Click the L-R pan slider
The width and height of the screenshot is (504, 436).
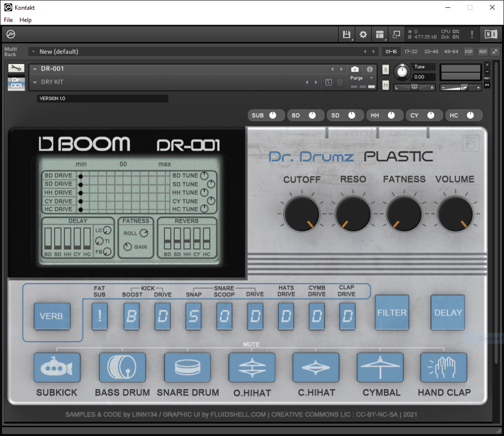click(414, 87)
